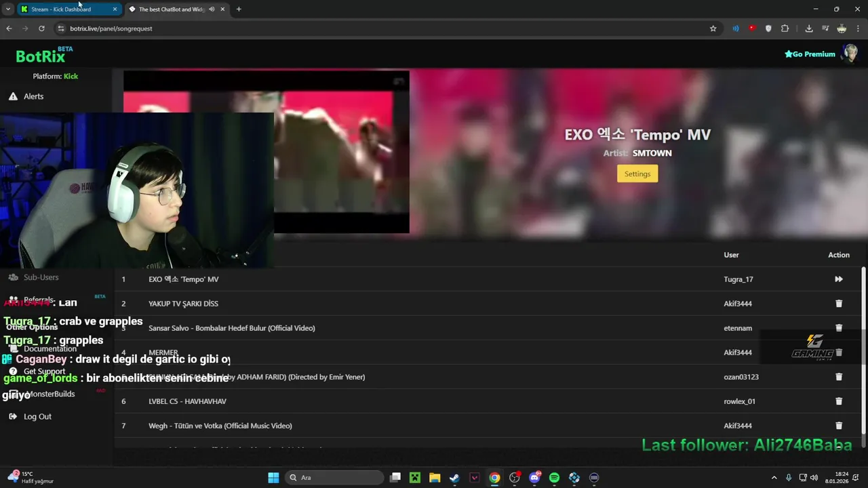The image size is (868, 488).
Task: Show hidden system tray icons
Action: pos(774,478)
